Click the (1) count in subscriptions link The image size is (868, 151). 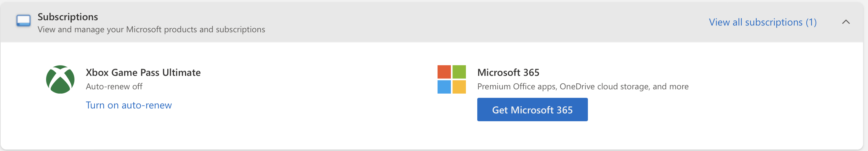pyautogui.click(x=811, y=22)
